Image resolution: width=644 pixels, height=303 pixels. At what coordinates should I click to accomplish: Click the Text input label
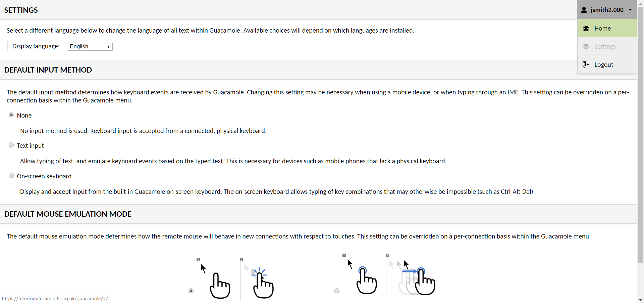pos(31,145)
